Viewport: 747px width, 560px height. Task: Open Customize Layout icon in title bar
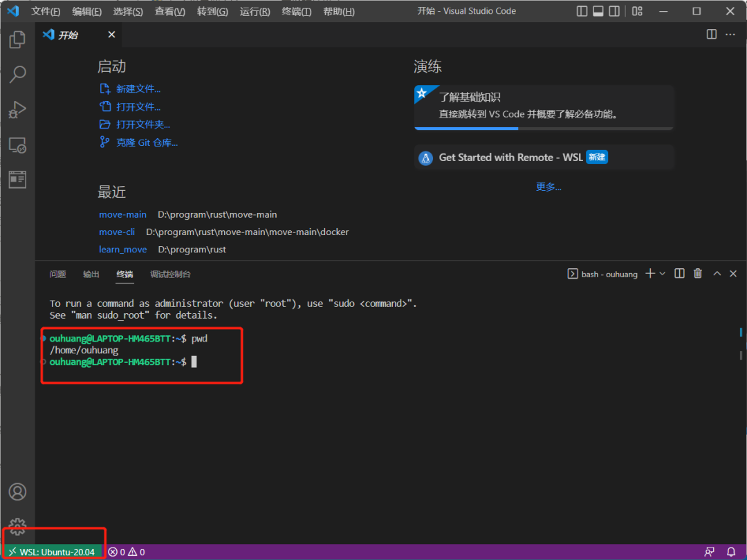(637, 11)
